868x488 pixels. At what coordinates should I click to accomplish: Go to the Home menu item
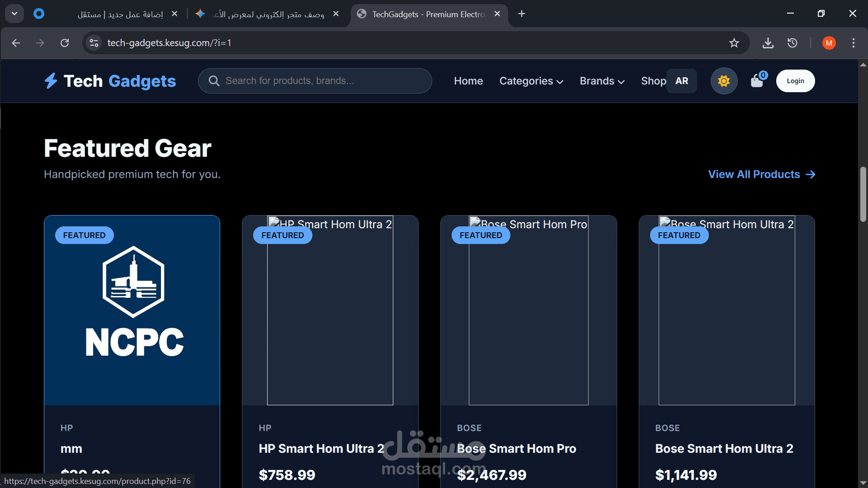coord(468,81)
